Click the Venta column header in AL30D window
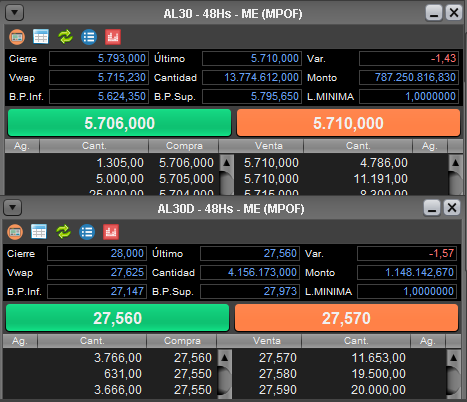The height and width of the screenshot is (402, 467). pyautogui.click(x=267, y=341)
